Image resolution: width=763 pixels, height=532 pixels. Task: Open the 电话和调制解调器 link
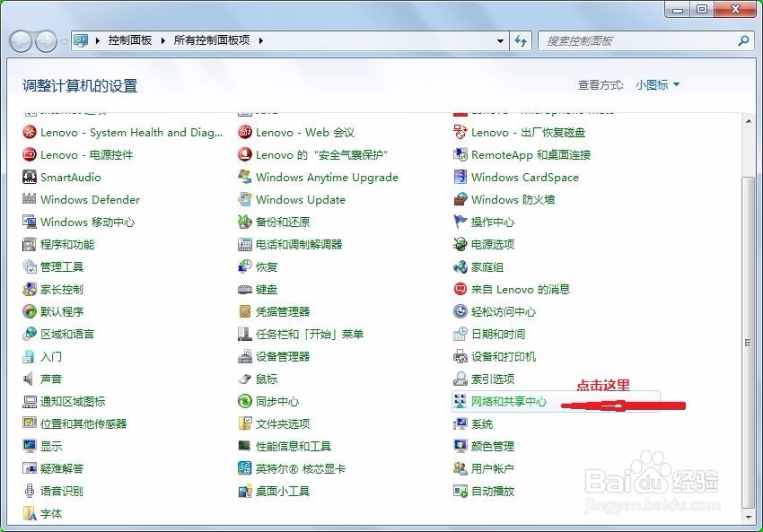pos(299,244)
